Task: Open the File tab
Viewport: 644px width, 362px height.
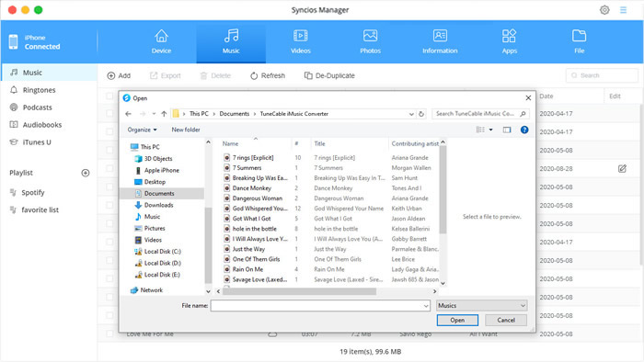Action: 579,42
